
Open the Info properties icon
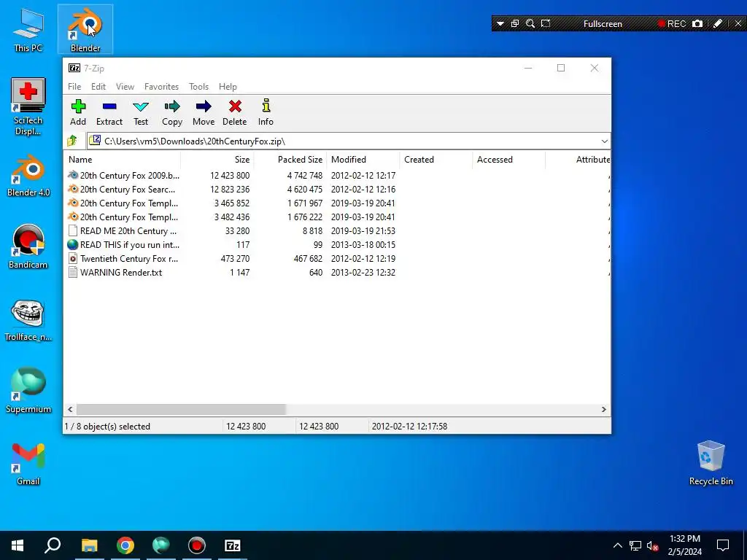point(266,113)
